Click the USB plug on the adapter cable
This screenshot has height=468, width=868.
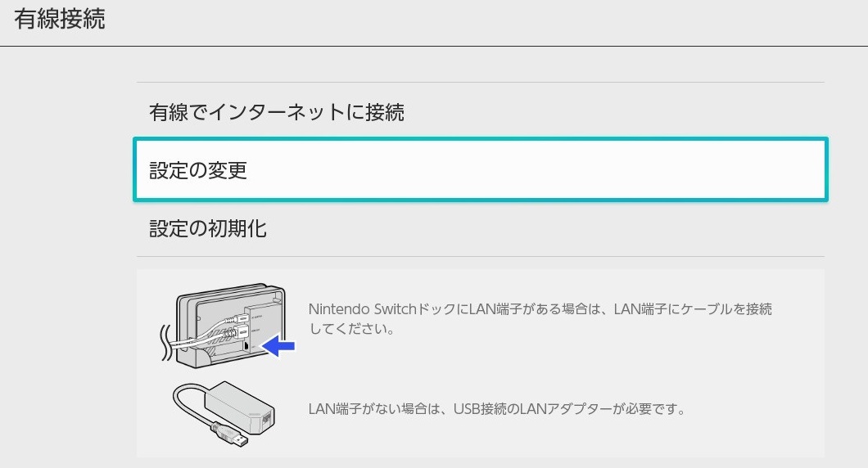click(x=231, y=434)
